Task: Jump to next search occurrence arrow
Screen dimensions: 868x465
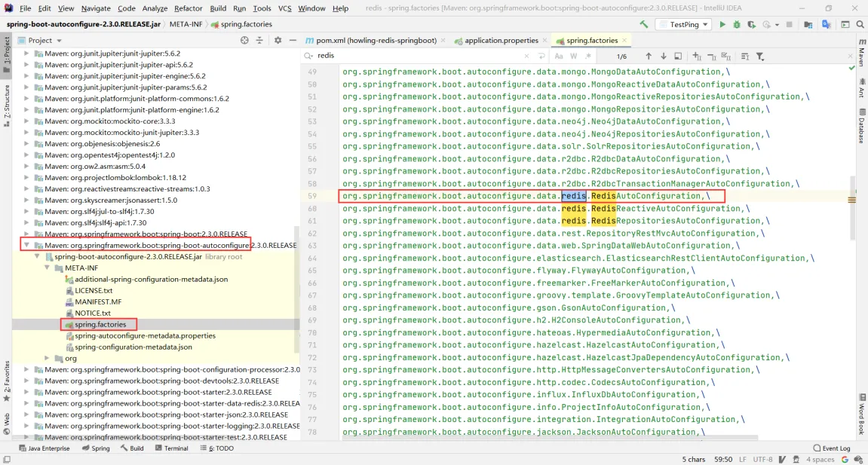Action: point(664,57)
